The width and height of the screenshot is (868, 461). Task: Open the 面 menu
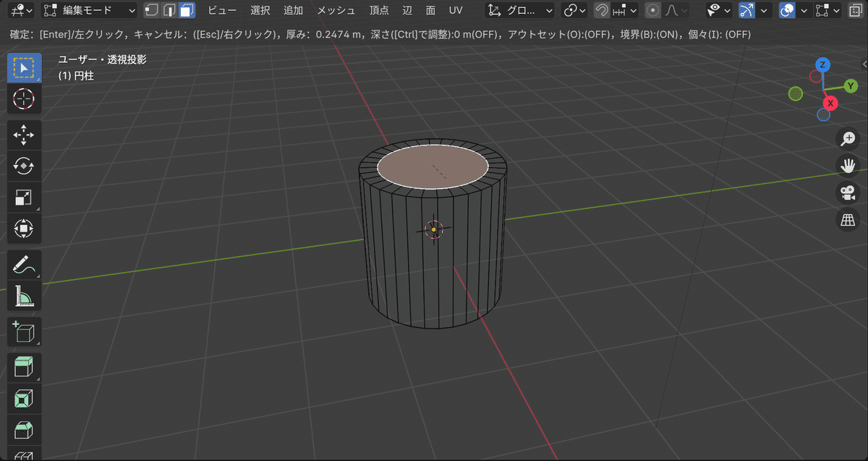click(430, 10)
